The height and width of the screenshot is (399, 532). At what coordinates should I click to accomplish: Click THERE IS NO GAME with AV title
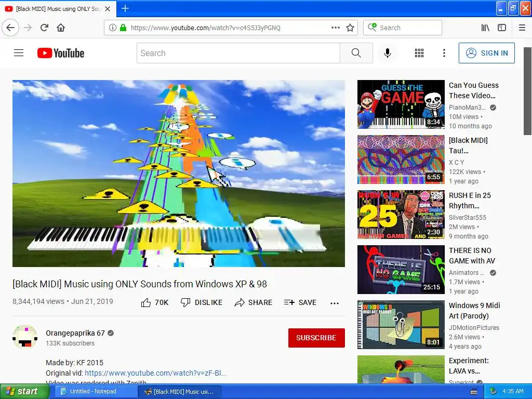472,256
